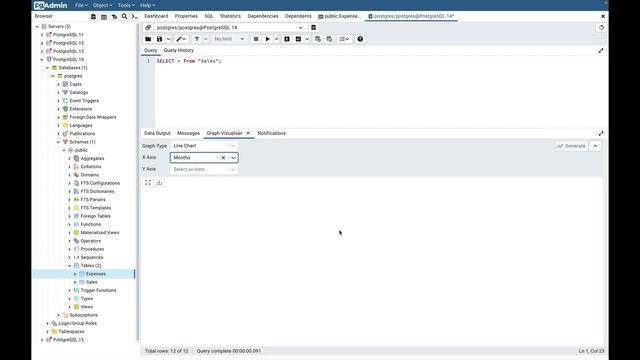Open the Object menu
This screenshot has width=640, height=360.
pos(102,5)
